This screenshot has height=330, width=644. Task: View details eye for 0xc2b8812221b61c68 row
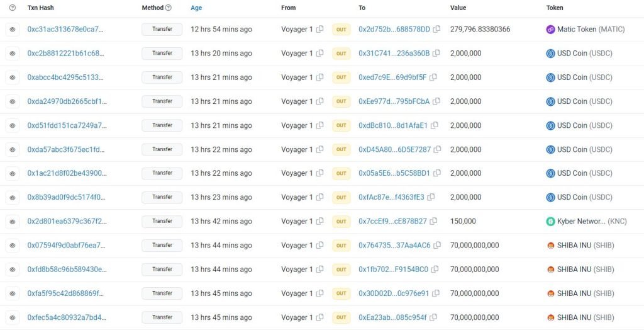[13, 54]
